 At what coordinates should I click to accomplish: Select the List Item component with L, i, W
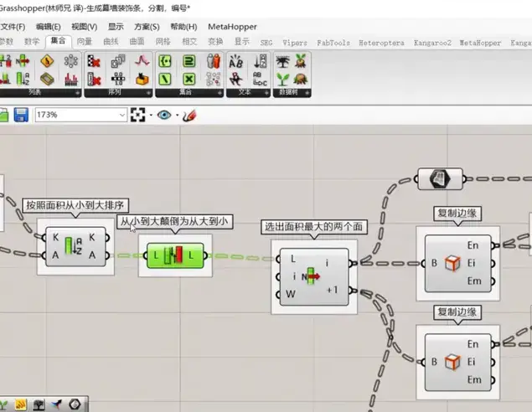click(314, 277)
